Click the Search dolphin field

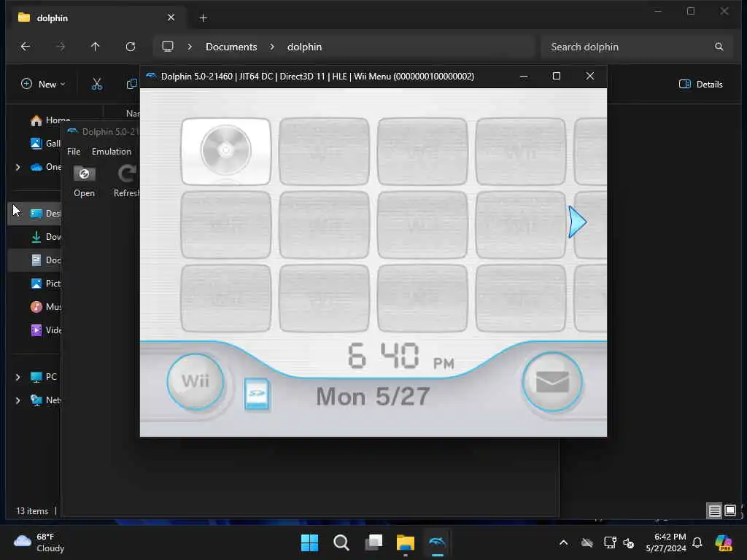click(x=636, y=47)
